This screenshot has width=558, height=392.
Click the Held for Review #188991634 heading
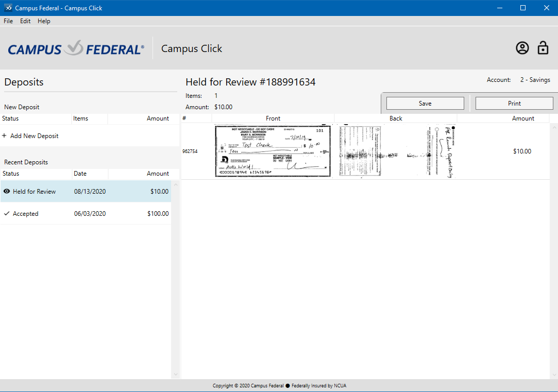pos(250,82)
